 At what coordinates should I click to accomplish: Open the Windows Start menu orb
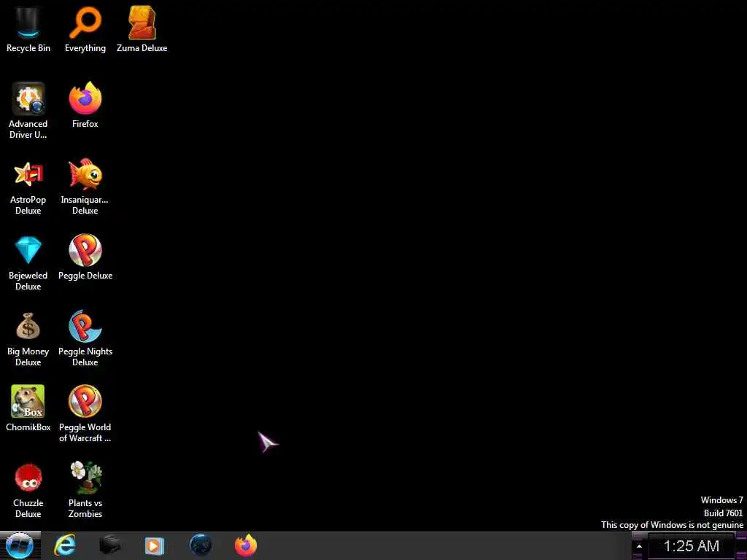[x=20, y=545]
